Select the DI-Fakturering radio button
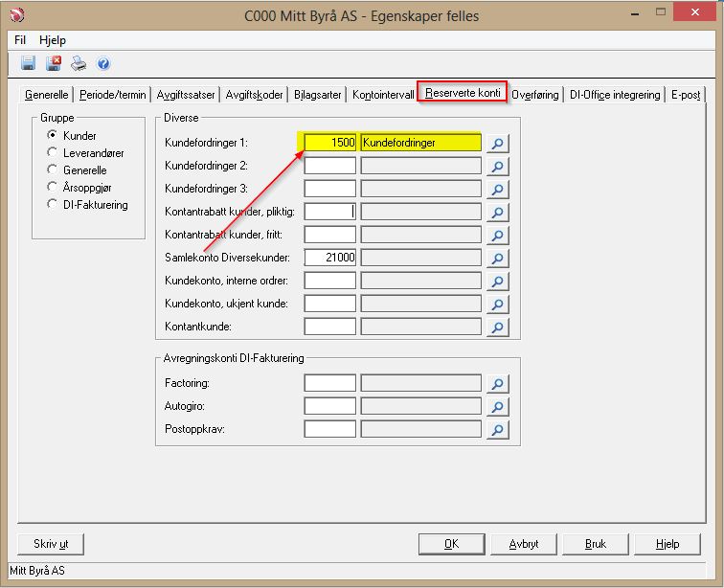724x588 pixels. [52, 204]
